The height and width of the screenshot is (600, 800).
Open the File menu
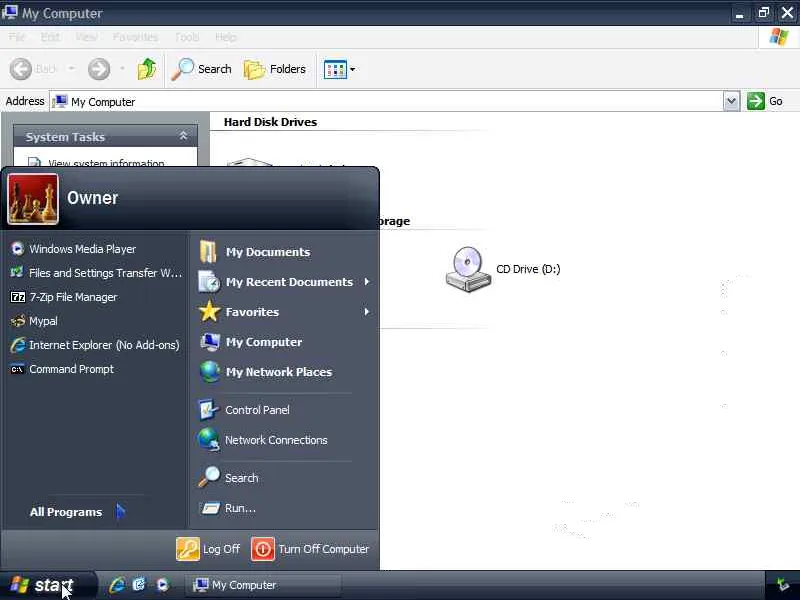(x=16, y=37)
